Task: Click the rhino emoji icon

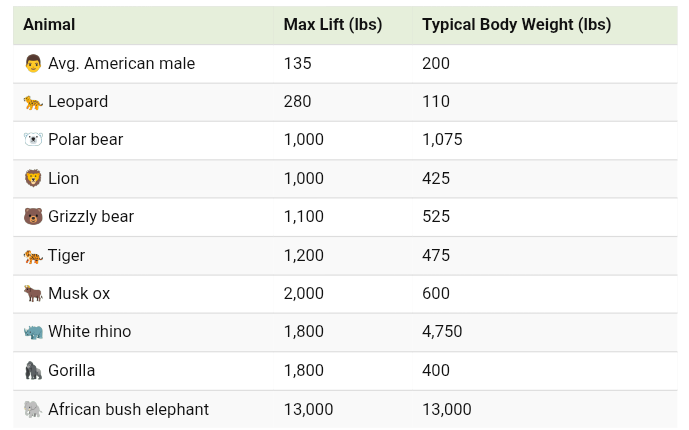Action: (x=33, y=332)
